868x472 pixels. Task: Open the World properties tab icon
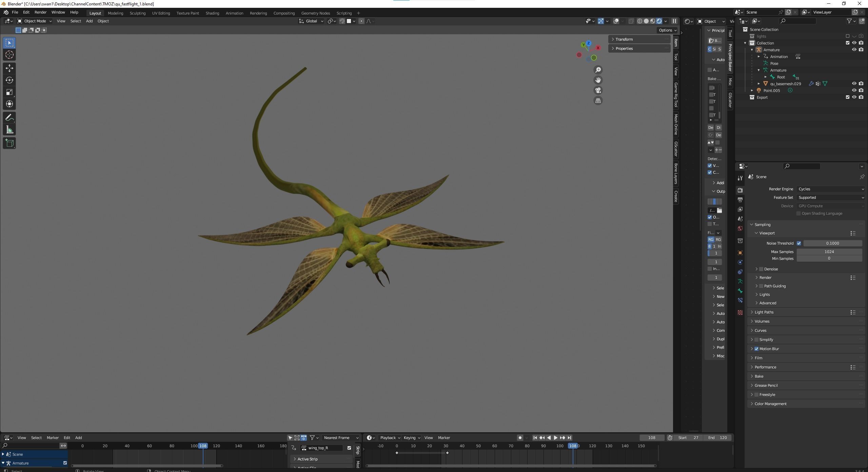(x=740, y=228)
